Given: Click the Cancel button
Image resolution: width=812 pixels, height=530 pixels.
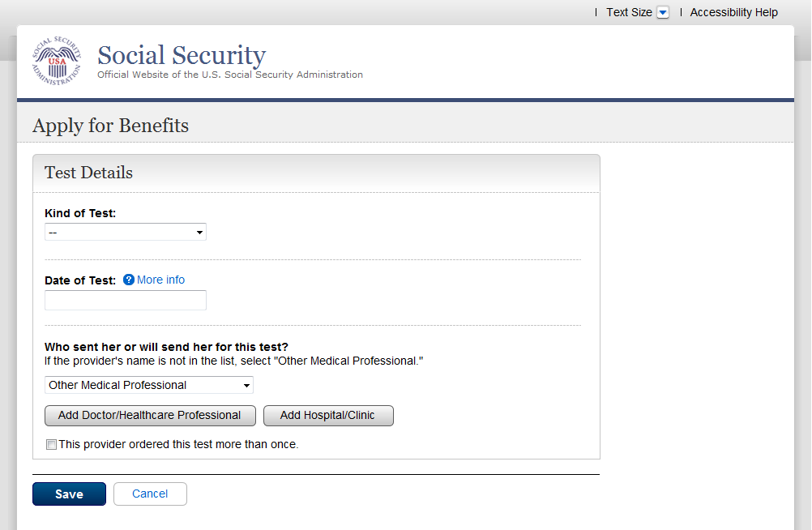Looking at the screenshot, I should (x=150, y=494).
